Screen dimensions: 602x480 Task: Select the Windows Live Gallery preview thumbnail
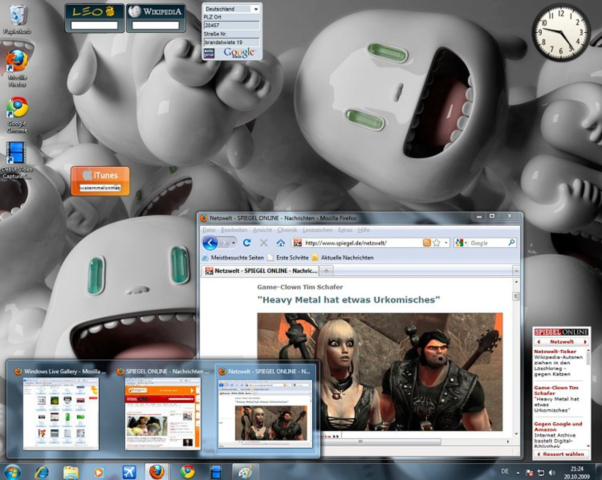point(61,414)
